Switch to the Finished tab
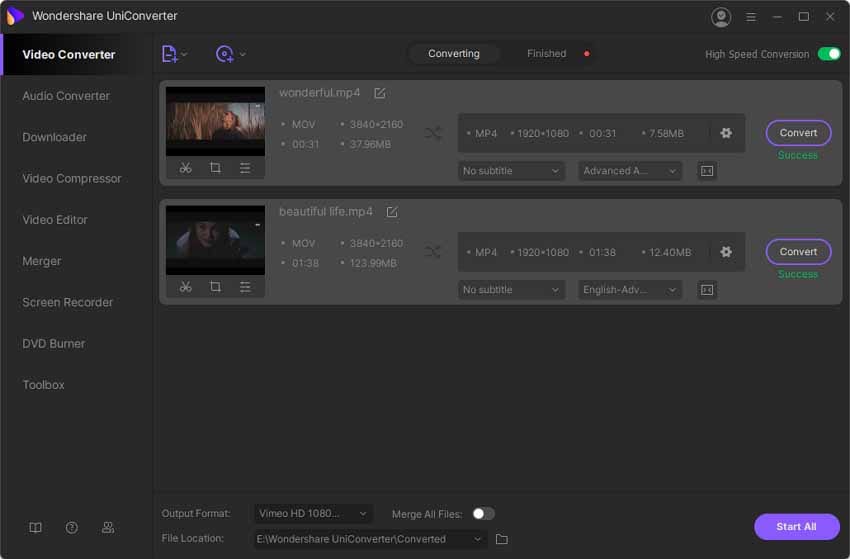This screenshot has width=850, height=559. (x=546, y=54)
